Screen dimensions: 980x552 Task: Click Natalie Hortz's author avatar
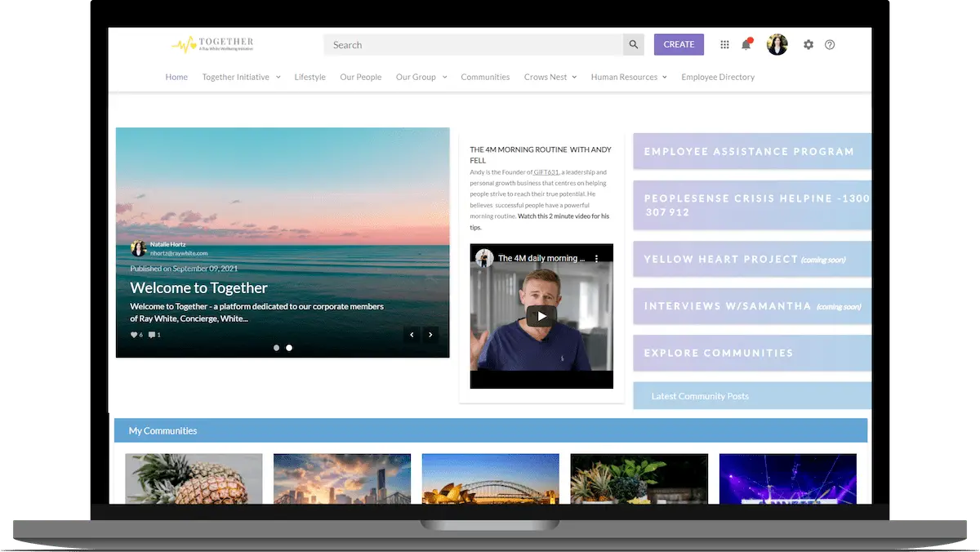point(138,248)
